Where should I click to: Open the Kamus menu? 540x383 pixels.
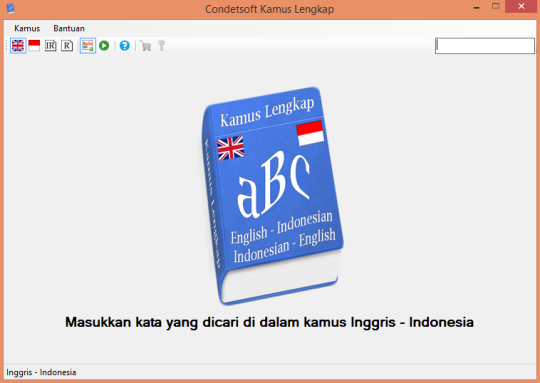27,28
